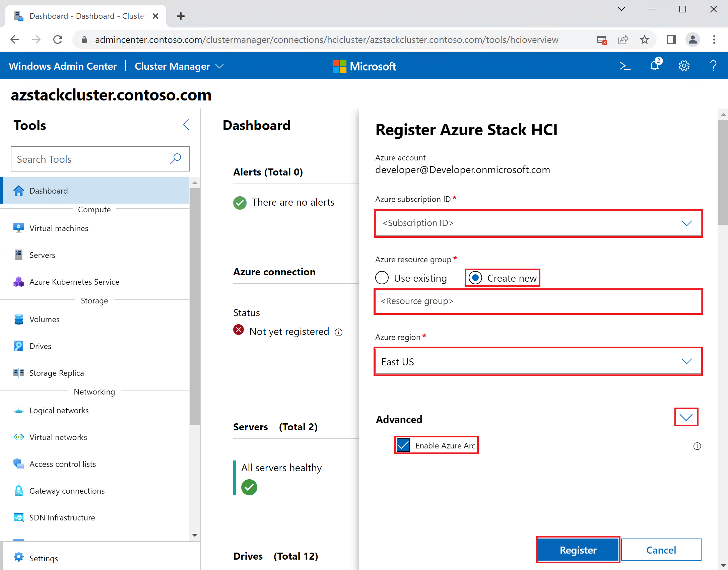Click info icon next to Not yet registered
Viewport: 728px width, 570px height.
(339, 332)
